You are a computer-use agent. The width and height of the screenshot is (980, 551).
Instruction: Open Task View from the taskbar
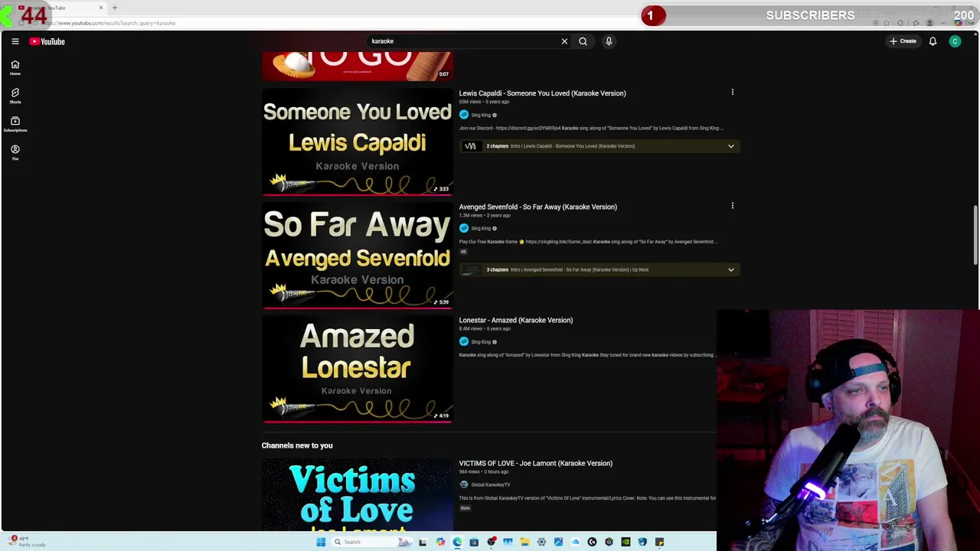click(423, 542)
